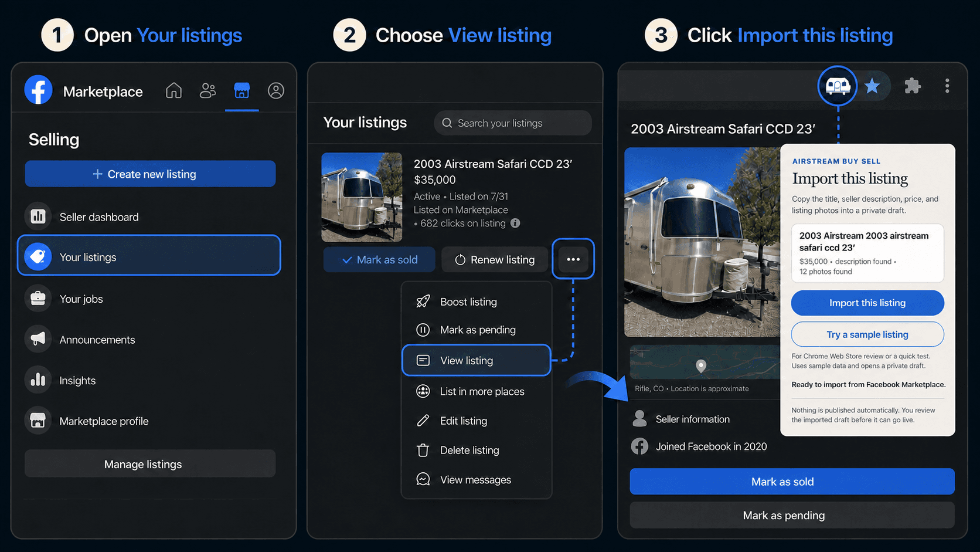This screenshot has height=552, width=980.
Task: Click the search magnifier icon
Action: tap(447, 123)
